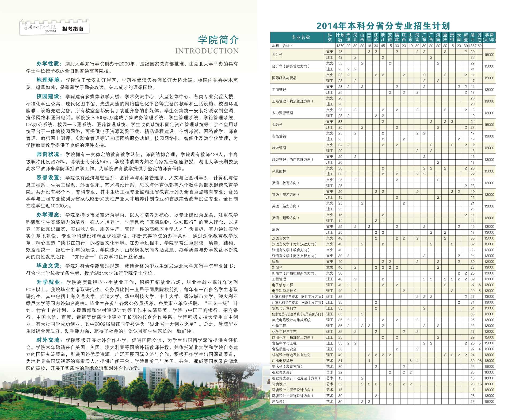This screenshot has width=515, height=420.
Task: Click the 报考指南 label in the banner
Action: click(x=73, y=29)
